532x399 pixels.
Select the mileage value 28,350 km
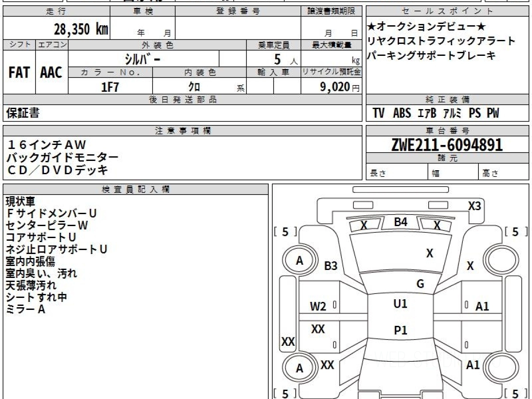click(x=81, y=29)
